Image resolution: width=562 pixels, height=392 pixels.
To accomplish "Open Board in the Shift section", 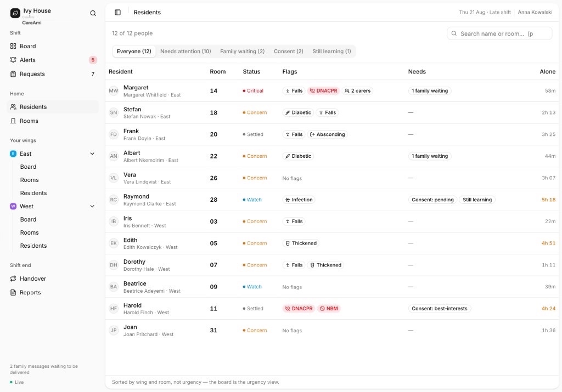I will 53,46.
